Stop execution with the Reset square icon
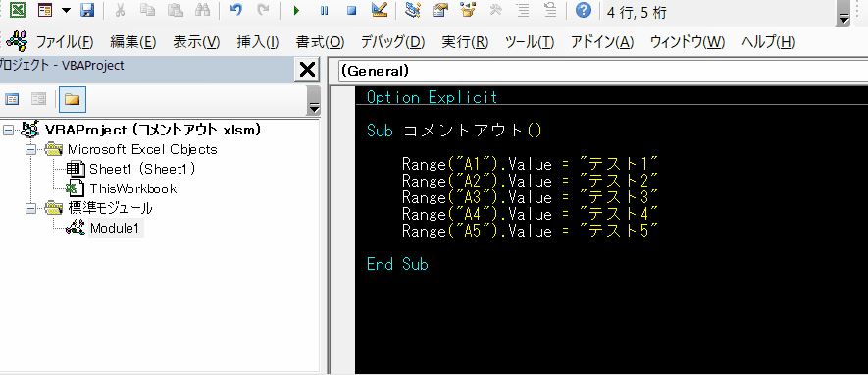The image size is (868, 375). (x=351, y=10)
